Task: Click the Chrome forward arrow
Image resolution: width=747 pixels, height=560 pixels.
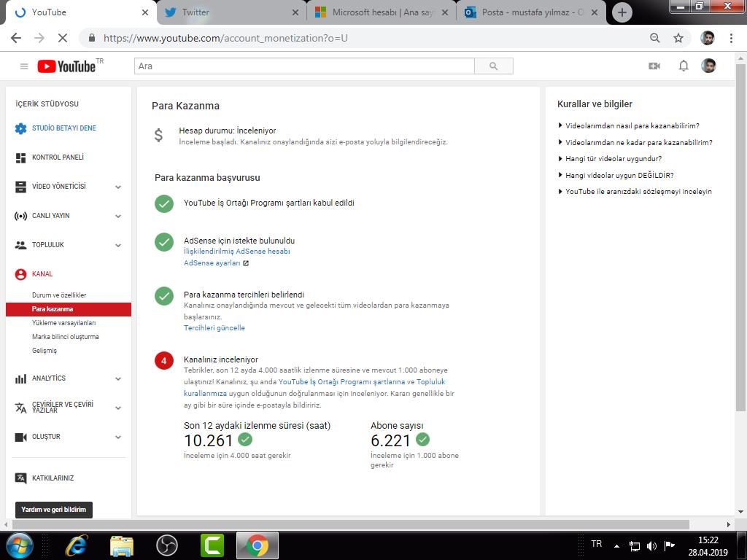Action: [x=39, y=38]
